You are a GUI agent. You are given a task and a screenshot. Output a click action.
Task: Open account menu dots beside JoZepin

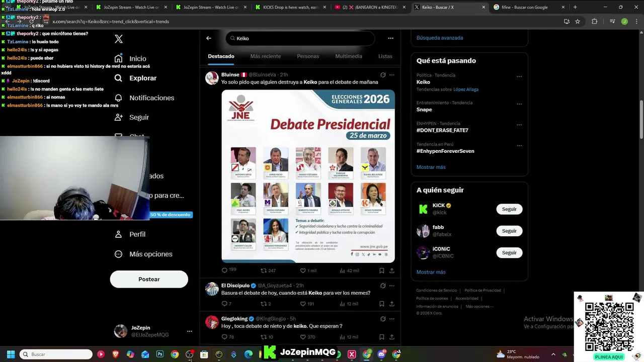[x=190, y=331]
